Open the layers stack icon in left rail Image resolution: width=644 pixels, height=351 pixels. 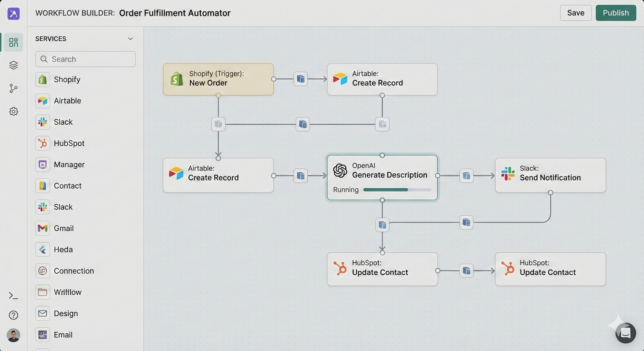(13, 65)
